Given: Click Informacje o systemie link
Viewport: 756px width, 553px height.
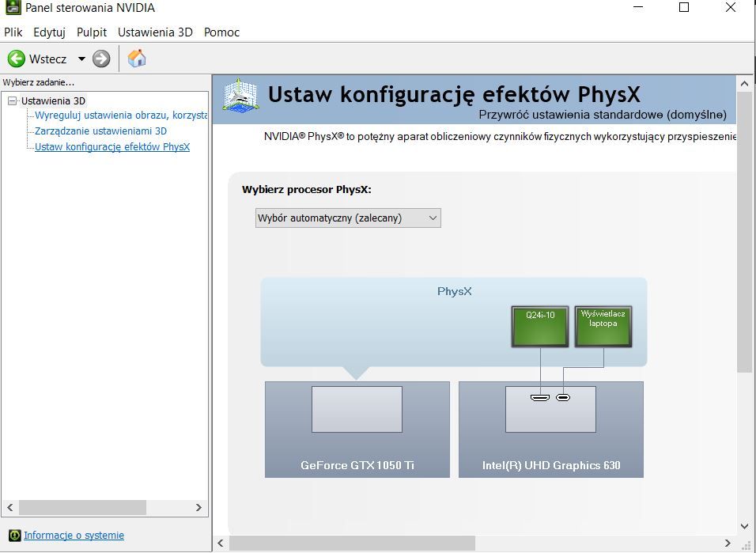Looking at the screenshot, I should [x=74, y=535].
